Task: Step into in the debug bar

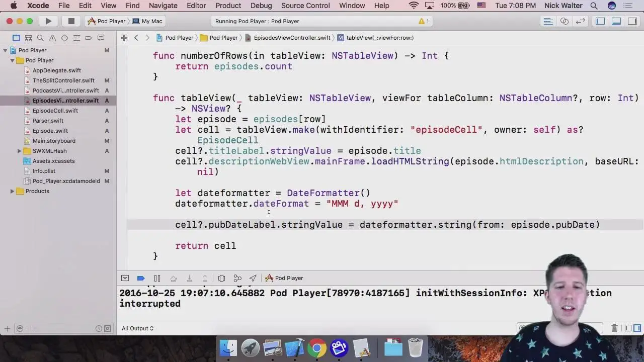Action: point(189,278)
